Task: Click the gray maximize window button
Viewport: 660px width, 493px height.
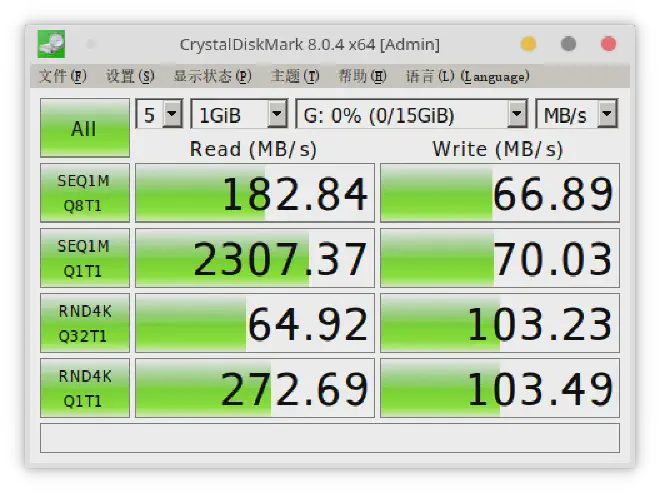Action: (568, 44)
